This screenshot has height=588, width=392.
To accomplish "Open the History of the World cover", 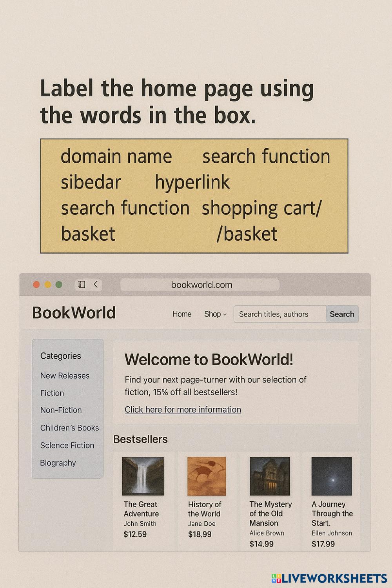I will 207,476.
